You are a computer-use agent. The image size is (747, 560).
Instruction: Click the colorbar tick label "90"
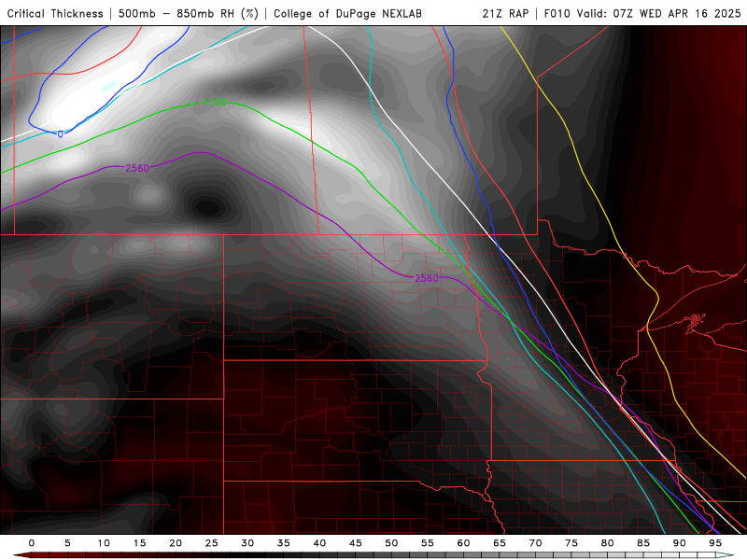(680, 543)
